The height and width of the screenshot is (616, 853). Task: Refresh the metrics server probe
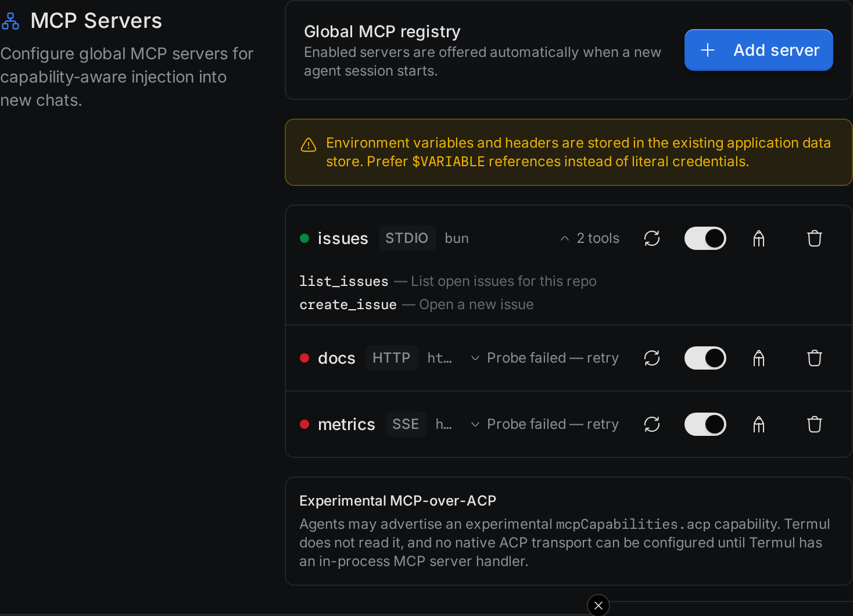coord(652,424)
